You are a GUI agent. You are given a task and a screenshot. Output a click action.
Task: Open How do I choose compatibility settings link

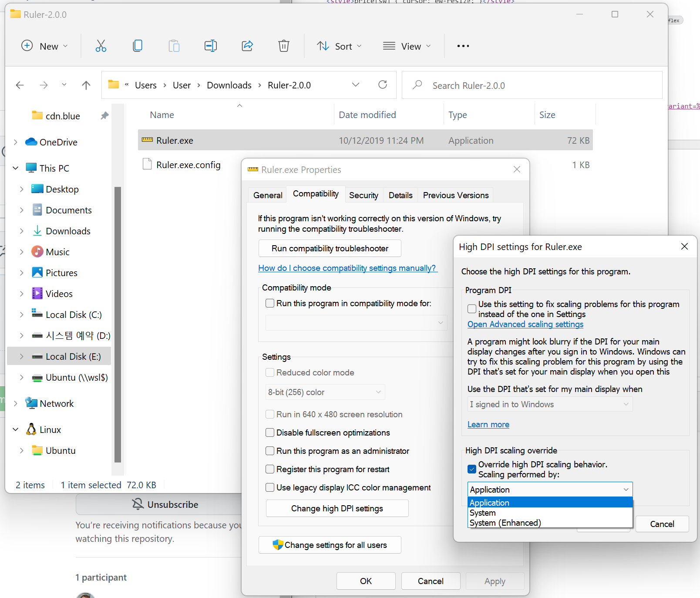(347, 268)
